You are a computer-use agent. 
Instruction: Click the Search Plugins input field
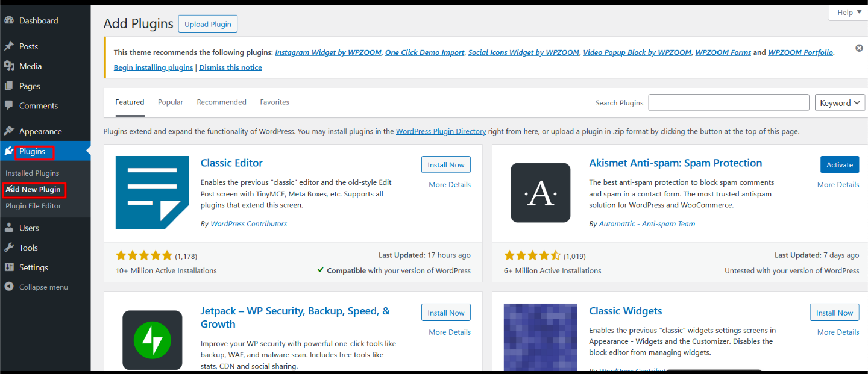[x=728, y=103]
